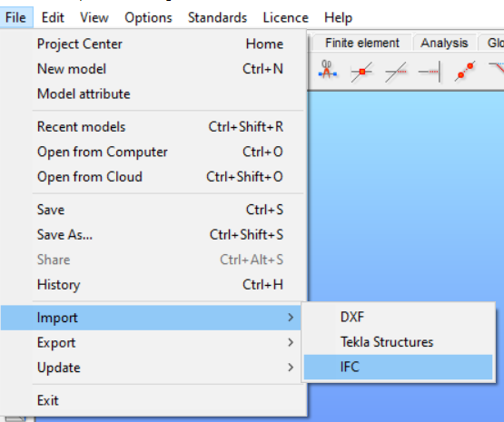Viewport: 504px width, 422px height.
Task: Click Exit in the File menu
Action: [x=160, y=400]
